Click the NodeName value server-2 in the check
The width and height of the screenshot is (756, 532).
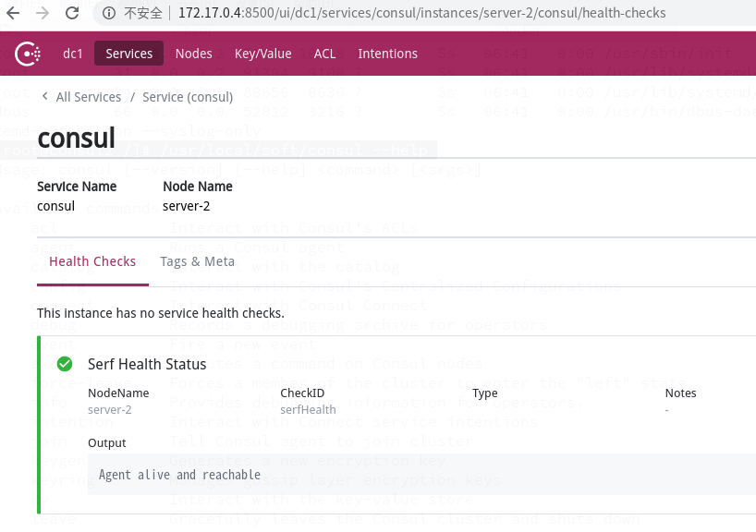[109, 409]
